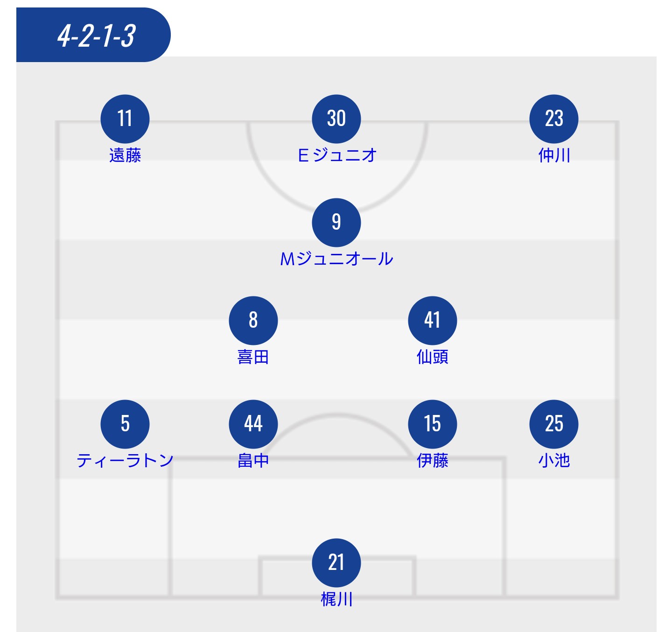Click player circle number 23

click(x=553, y=119)
